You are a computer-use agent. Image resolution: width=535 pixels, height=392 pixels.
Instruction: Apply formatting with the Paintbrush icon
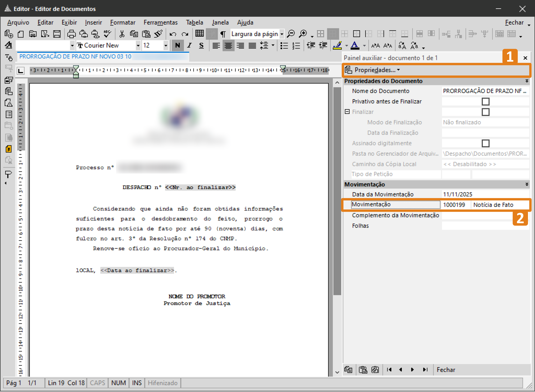(158, 34)
